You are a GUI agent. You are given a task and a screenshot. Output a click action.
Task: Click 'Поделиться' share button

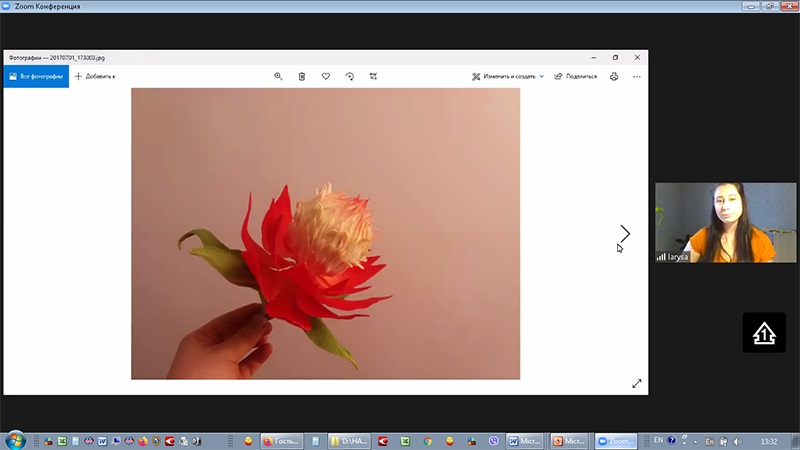(576, 76)
